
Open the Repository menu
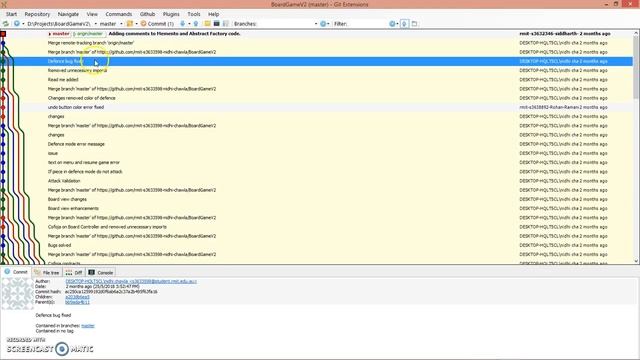click(x=37, y=14)
